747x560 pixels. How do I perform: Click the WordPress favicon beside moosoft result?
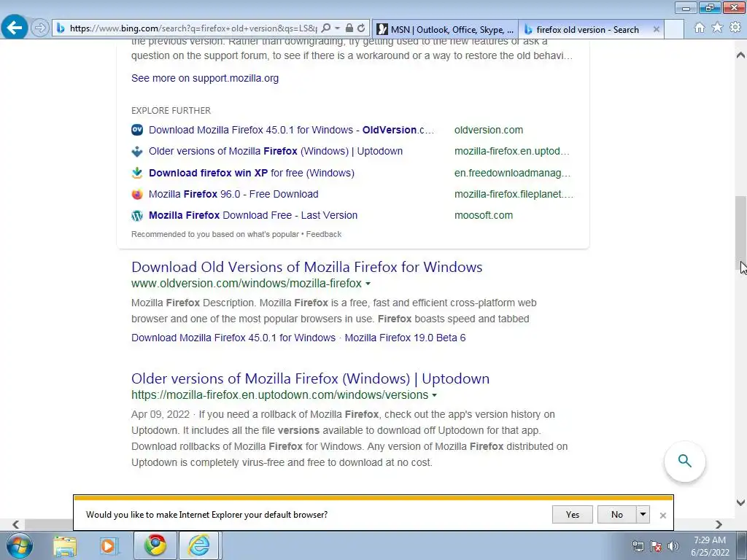pos(136,216)
